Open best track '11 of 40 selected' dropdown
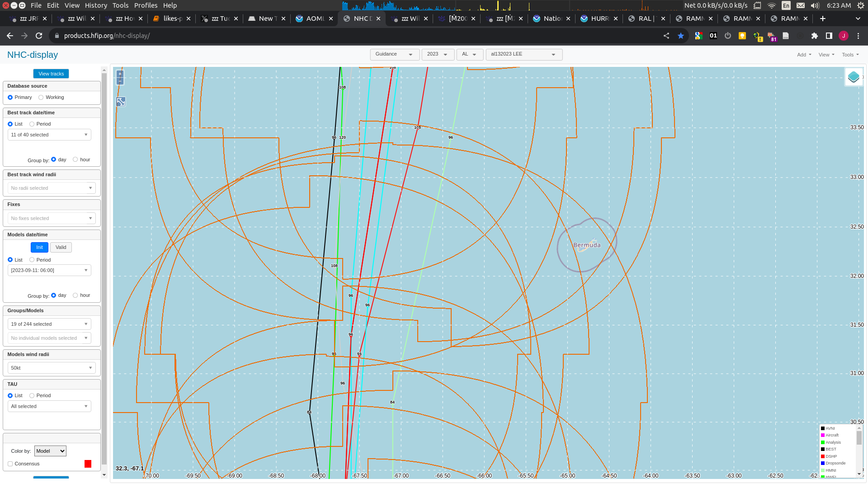This screenshot has width=868, height=488. (x=49, y=135)
